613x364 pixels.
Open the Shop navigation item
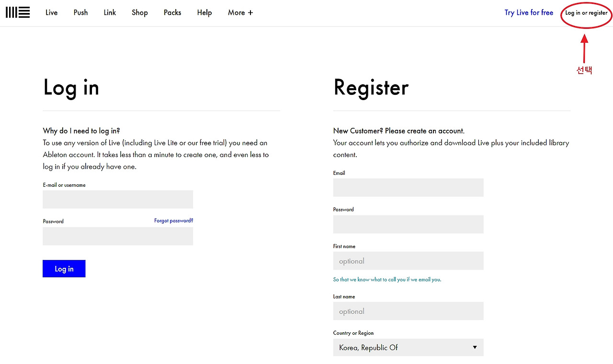[139, 12]
